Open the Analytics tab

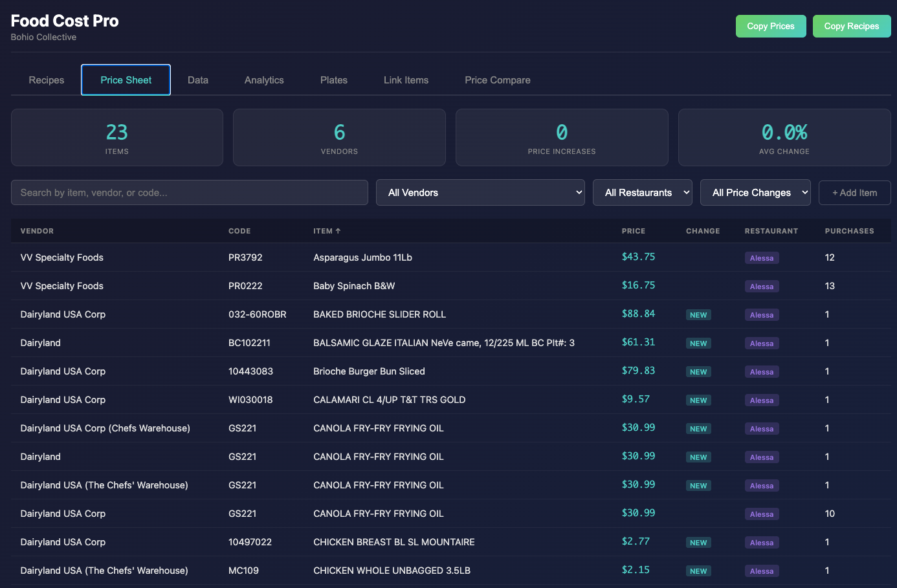[264, 80]
